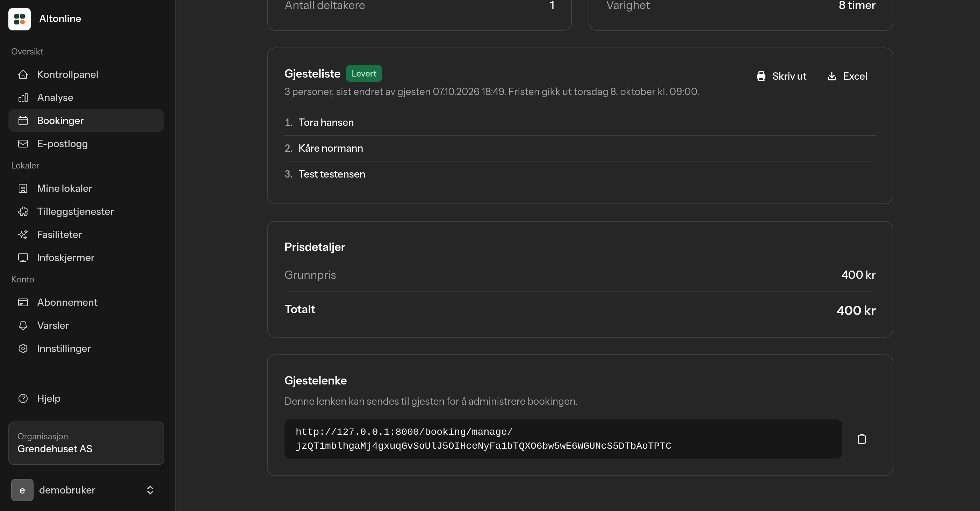Click the Fasiliteter sparkle icon
The image size is (980, 511).
23,235
